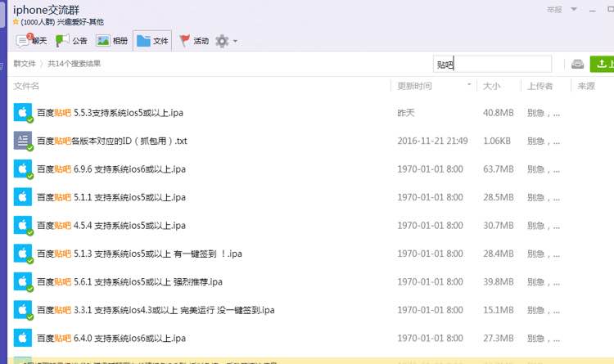
Task: Click the ipa icon of 百度贴吧 6.9.6
Action: [23, 169]
